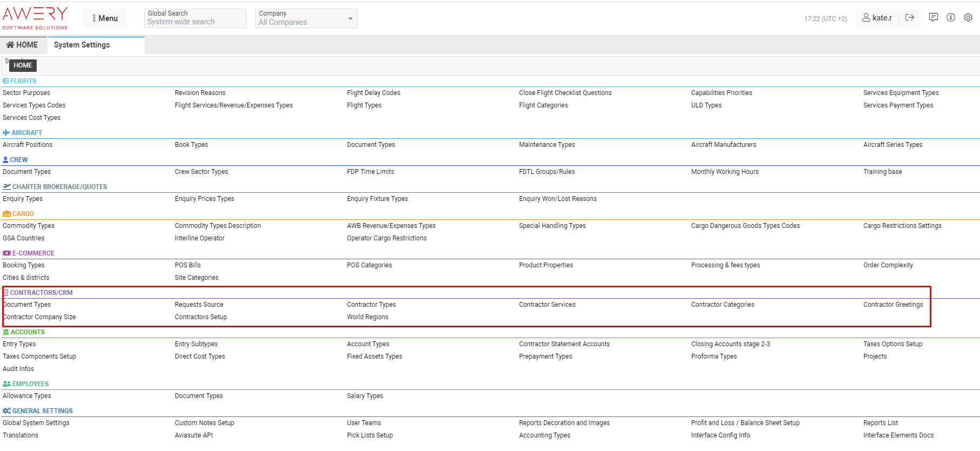Open FDTL Groups/Rules link
The width and height of the screenshot is (980, 451).
point(547,172)
